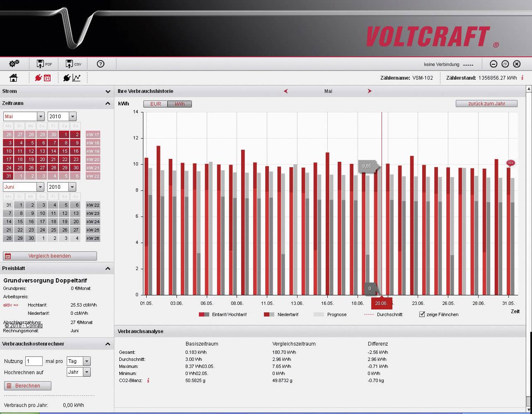Click the Verbrauch pro Jahr 0,00 kWh value
532x414 pixels.
click(73, 405)
